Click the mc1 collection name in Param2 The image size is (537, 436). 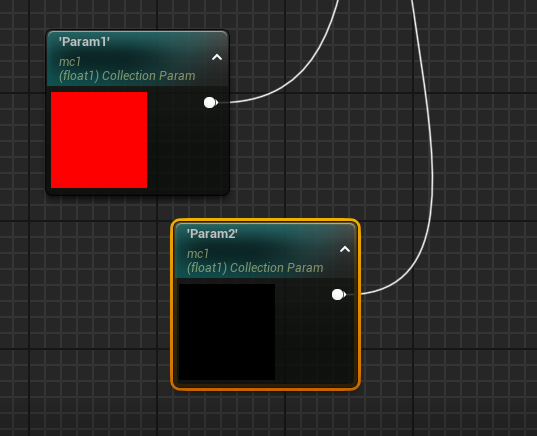click(198, 254)
